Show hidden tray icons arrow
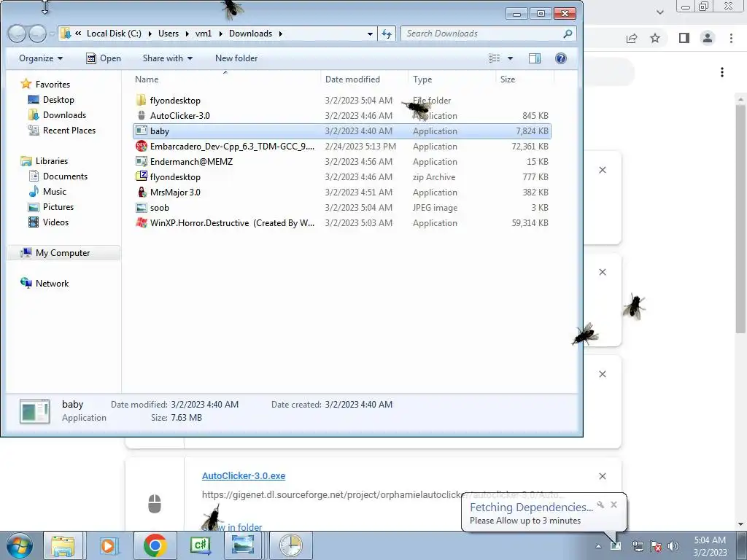This screenshot has height=560, width=747. tap(598, 546)
